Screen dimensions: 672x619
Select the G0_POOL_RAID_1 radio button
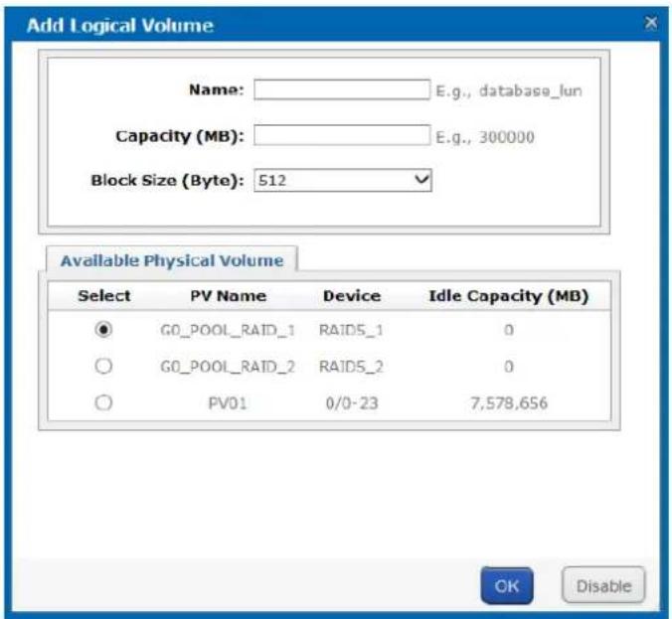103,330
